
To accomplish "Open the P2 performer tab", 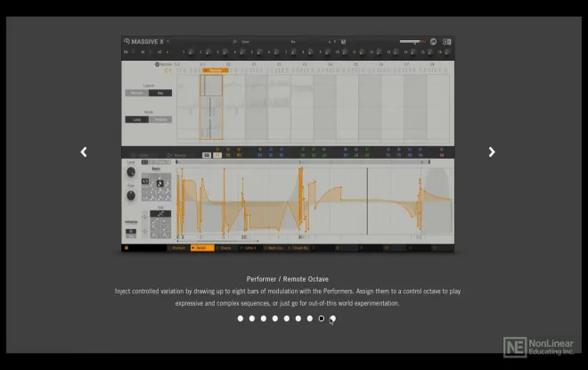I will pyautogui.click(x=228, y=155).
